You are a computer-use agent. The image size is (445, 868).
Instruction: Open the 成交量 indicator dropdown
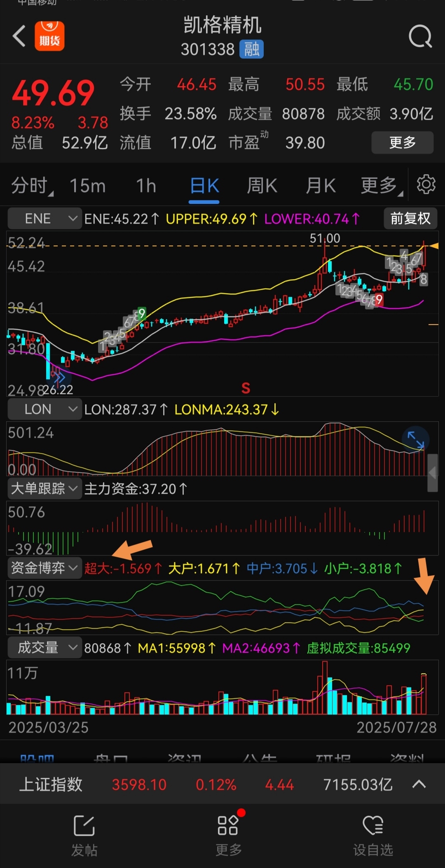[44, 648]
